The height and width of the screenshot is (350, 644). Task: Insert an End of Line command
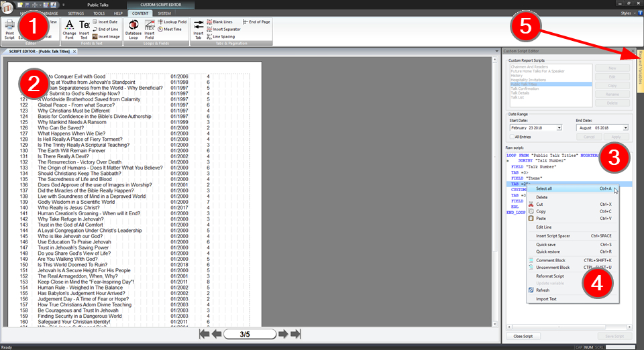coord(105,29)
